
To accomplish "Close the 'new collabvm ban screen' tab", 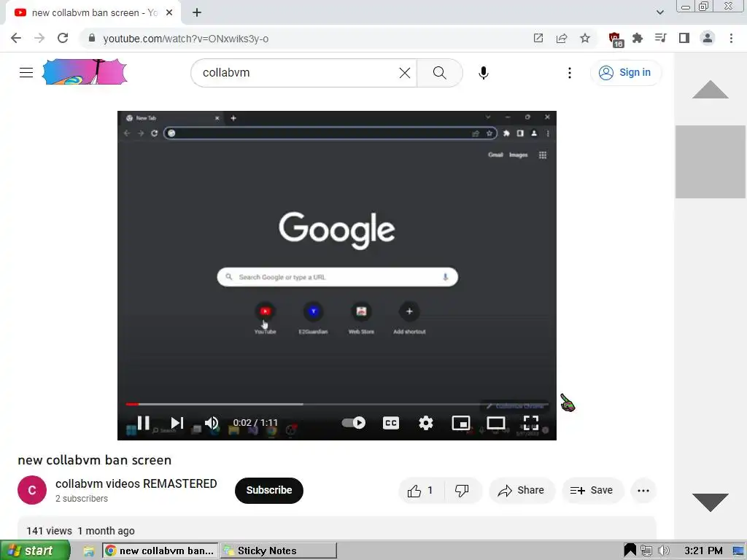I will point(169,13).
